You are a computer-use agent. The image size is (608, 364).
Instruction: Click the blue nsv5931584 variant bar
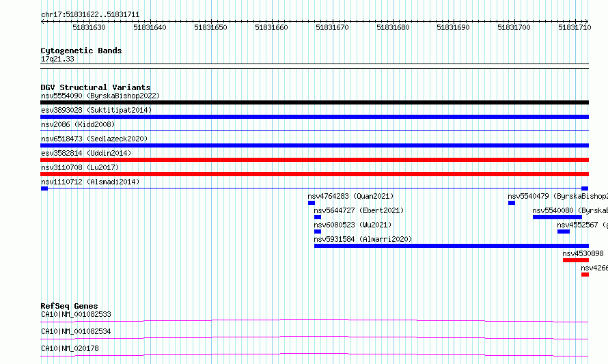[x=452, y=246]
